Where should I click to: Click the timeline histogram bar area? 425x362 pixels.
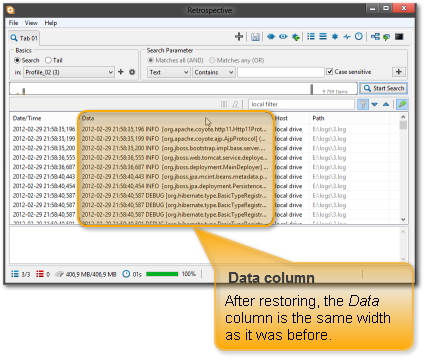pos(183,89)
